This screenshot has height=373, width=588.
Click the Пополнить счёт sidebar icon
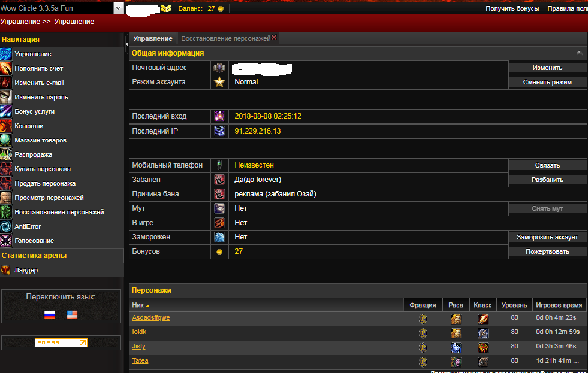(x=6, y=68)
